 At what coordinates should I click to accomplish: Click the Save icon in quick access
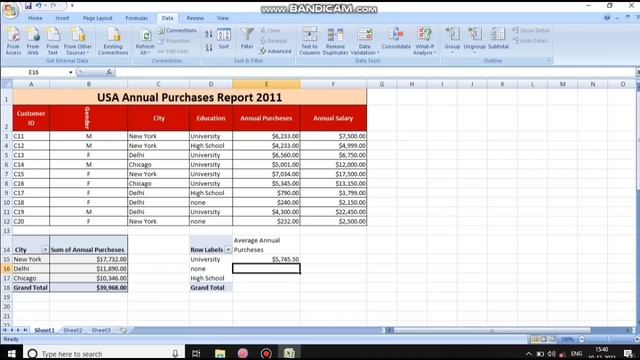[x=28, y=6]
